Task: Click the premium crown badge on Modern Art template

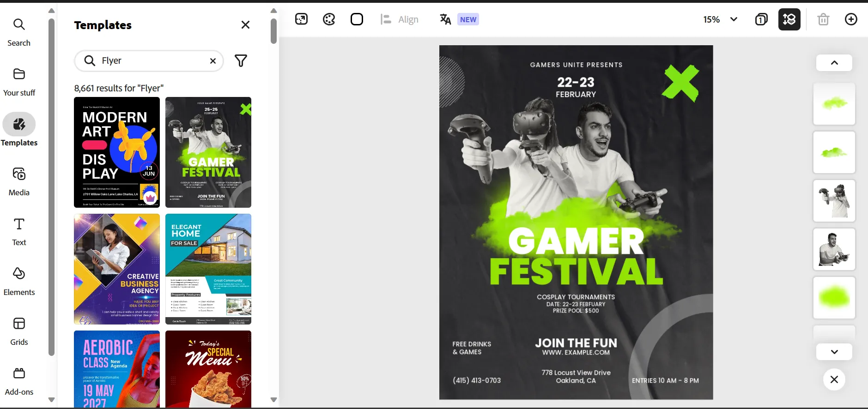Action: pyautogui.click(x=150, y=198)
